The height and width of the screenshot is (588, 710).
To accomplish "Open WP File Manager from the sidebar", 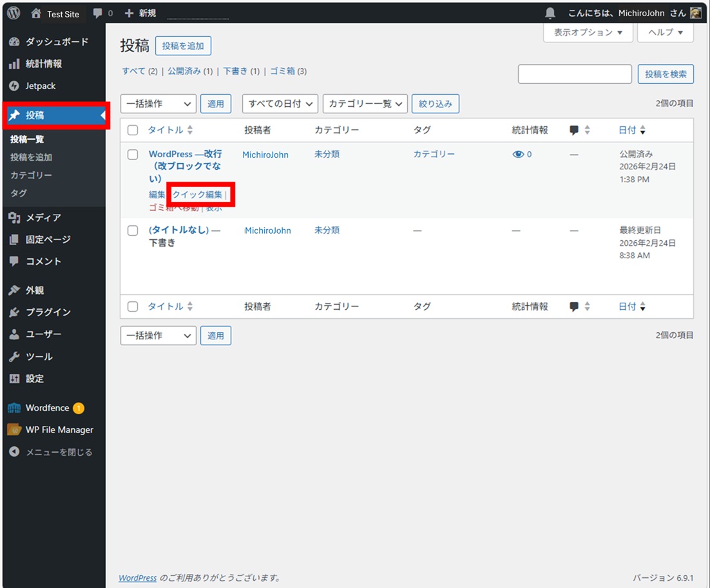I will click(59, 430).
